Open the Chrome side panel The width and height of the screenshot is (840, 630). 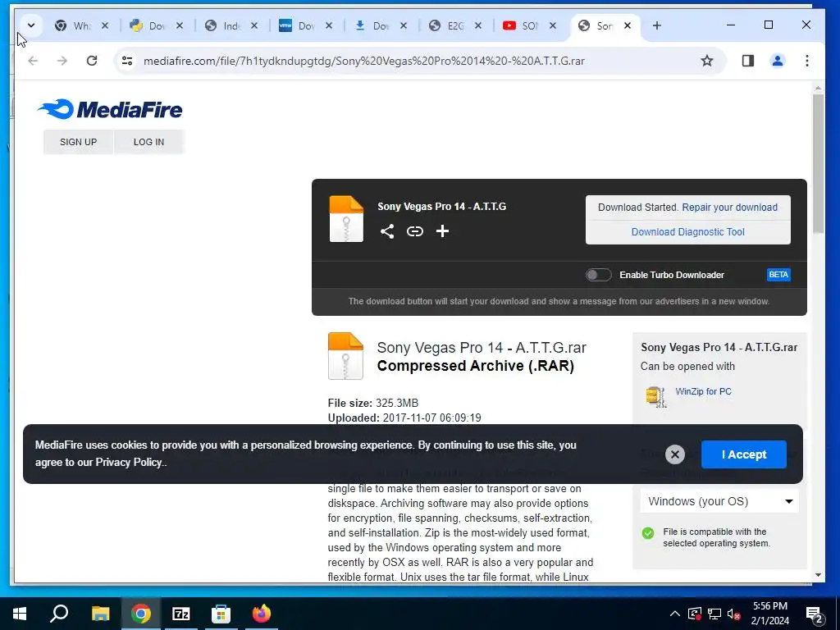[x=748, y=61]
